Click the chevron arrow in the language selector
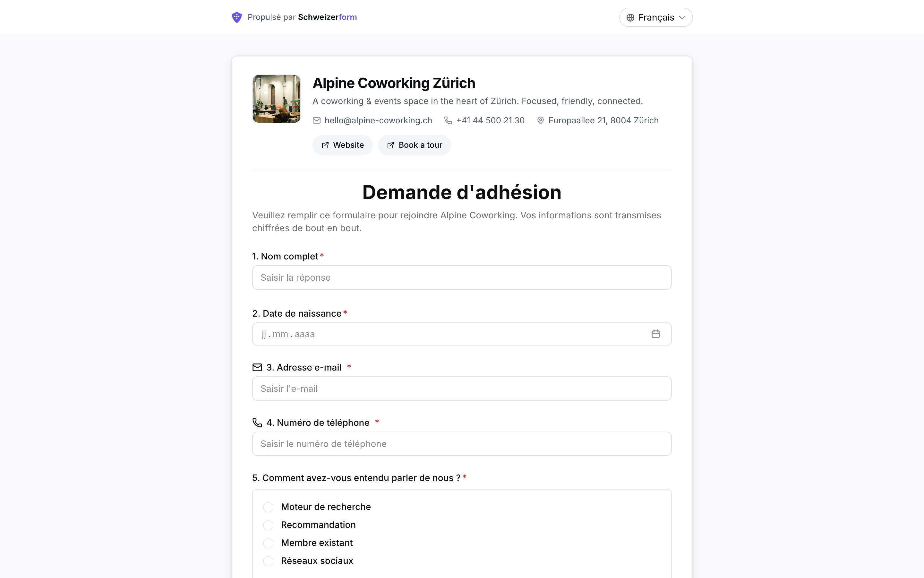924x578 pixels. [682, 18]
